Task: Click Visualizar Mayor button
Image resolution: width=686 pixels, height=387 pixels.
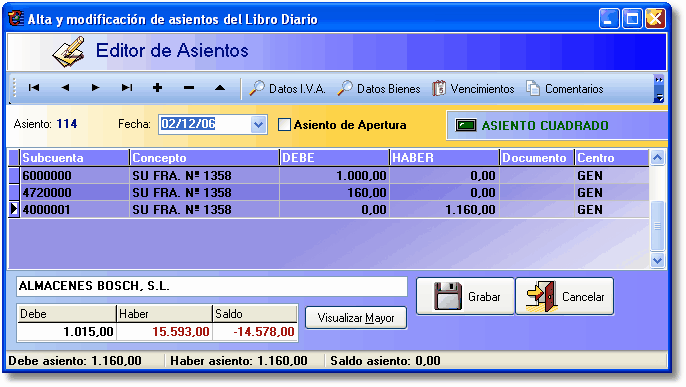Action: pyautogui.click(x=356, y=318)
